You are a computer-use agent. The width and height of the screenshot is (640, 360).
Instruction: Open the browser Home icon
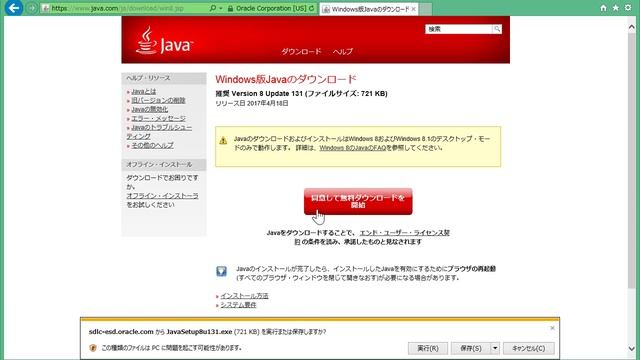[x=603, y=8]
